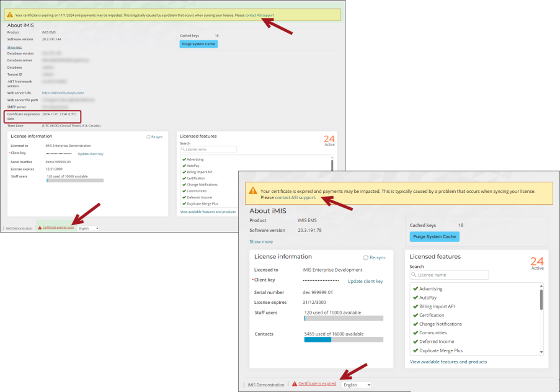
Task: Open 'contact ASI support' link in the front window banner
Action: [x=295, y=198]
